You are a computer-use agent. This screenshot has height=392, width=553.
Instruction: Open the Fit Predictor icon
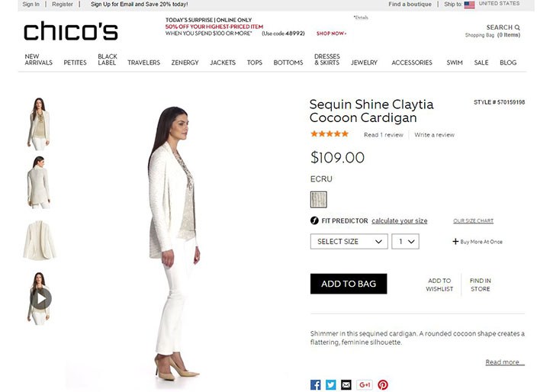[314, 220]
